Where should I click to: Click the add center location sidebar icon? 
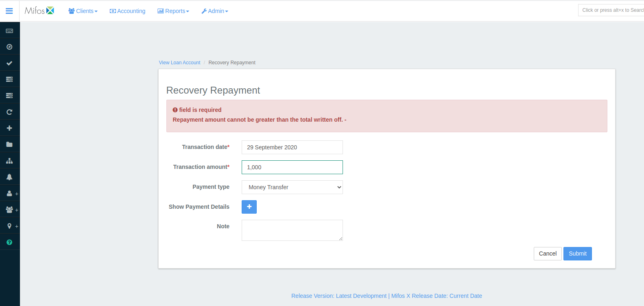(x=12, y=226)
